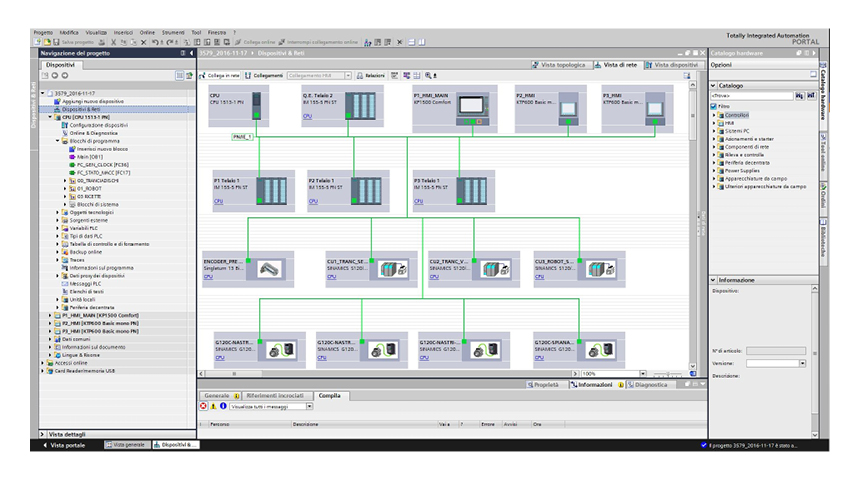Image resolution: width=860 pixels, height=480 pixels.
Task: Click the new project icon in toolbar
Action: coord(37,42)
